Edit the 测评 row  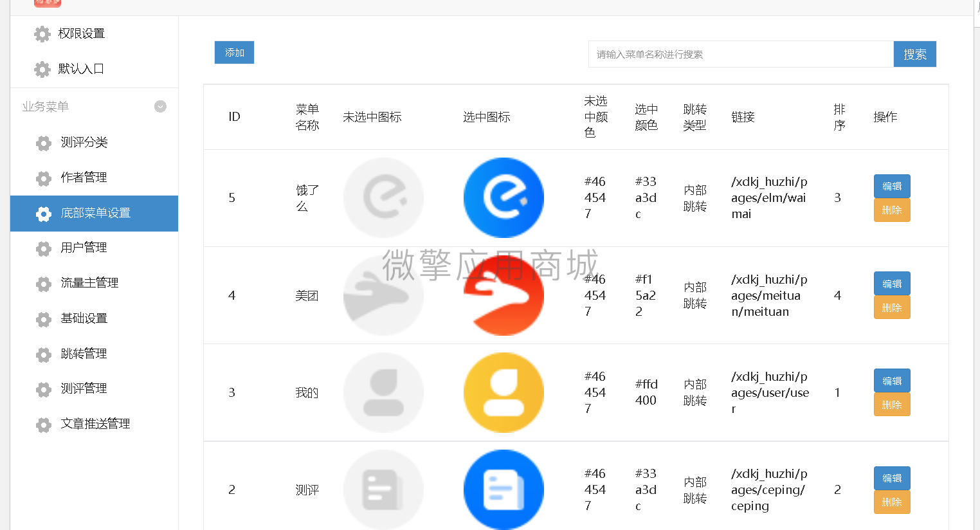pyautogui.click(x=892, y=478)
